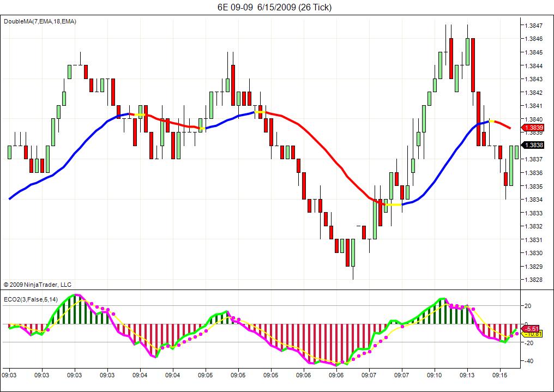This screenshot has height=392, width=554.
Task: Click the 20 level label on ECO2 axis
Action: coord(528,306)
